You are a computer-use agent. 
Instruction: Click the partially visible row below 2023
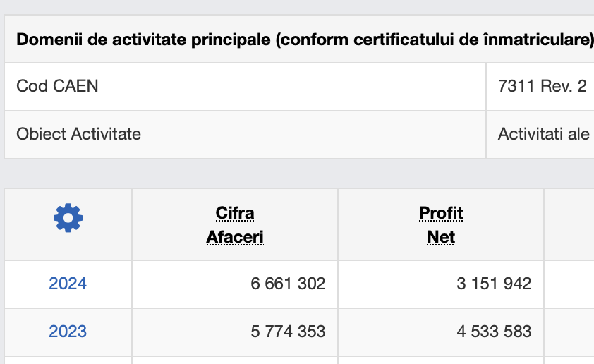point(299,360)
